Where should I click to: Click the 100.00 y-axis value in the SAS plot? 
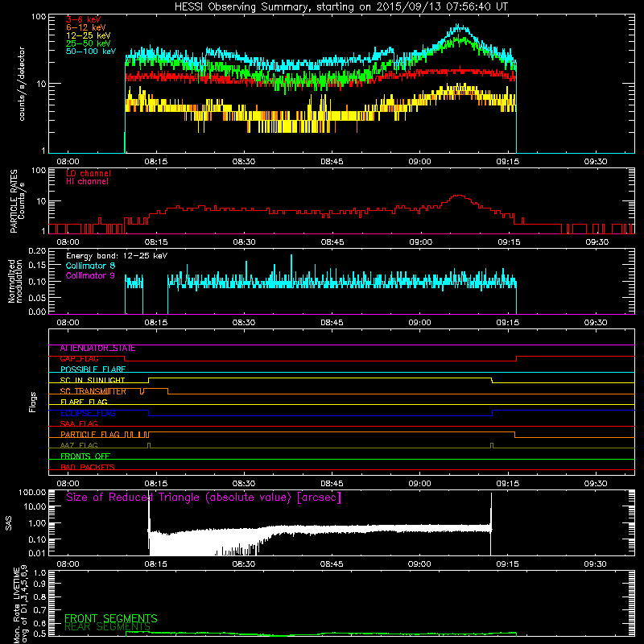32,493
